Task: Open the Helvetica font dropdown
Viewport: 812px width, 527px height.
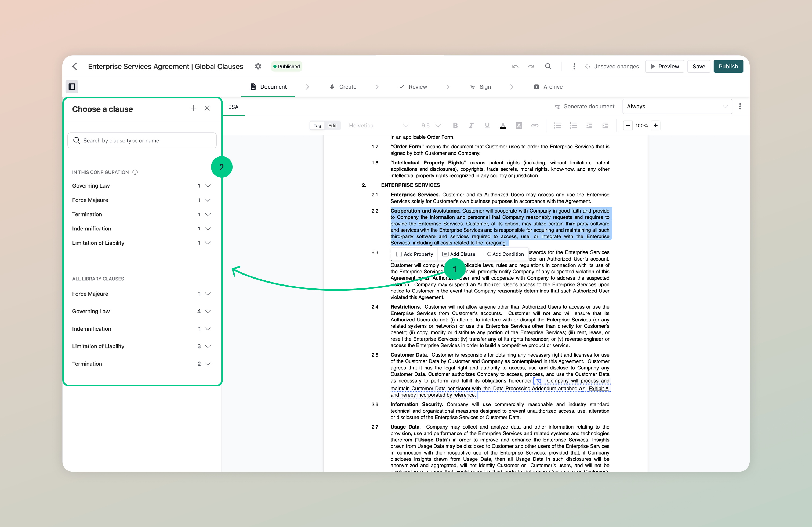Action: click(x=378, y=125)
